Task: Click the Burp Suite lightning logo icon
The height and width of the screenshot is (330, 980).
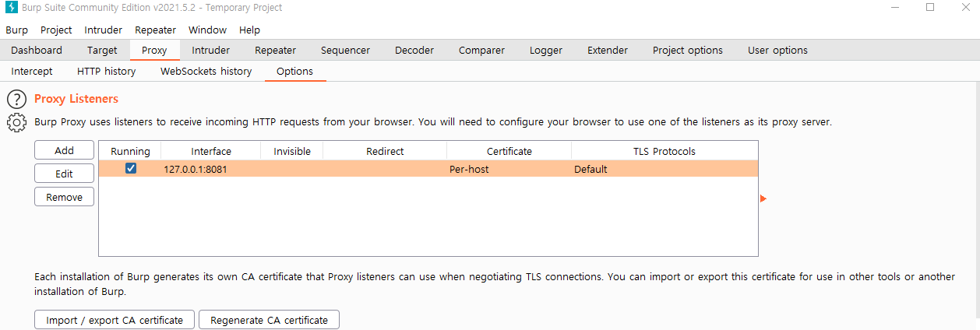Action: 11,8
